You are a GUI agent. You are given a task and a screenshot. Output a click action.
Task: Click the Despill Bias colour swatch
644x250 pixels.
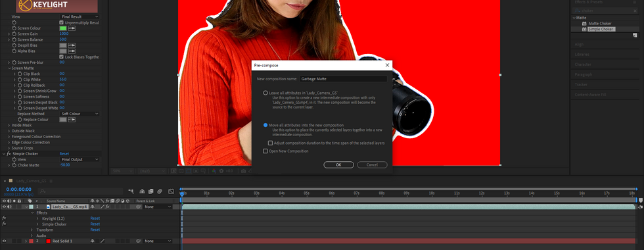coord(63,45)
